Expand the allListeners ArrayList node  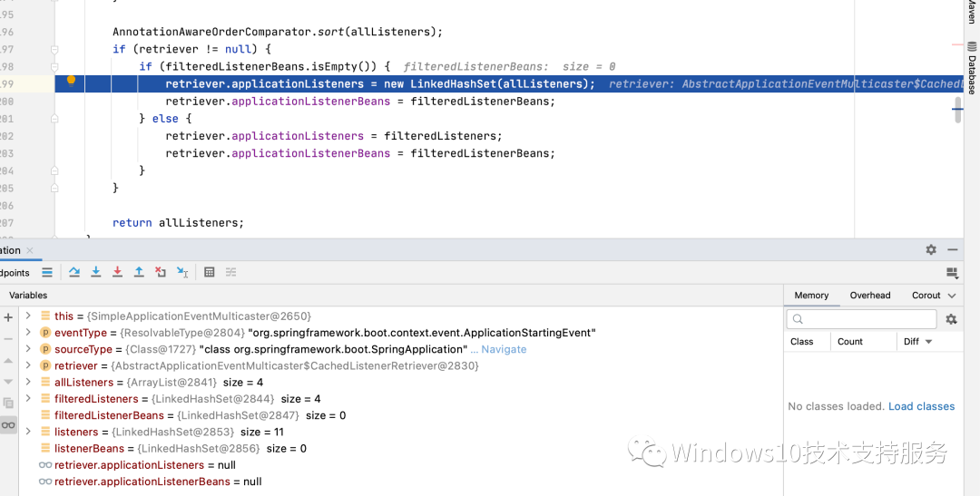28,383
